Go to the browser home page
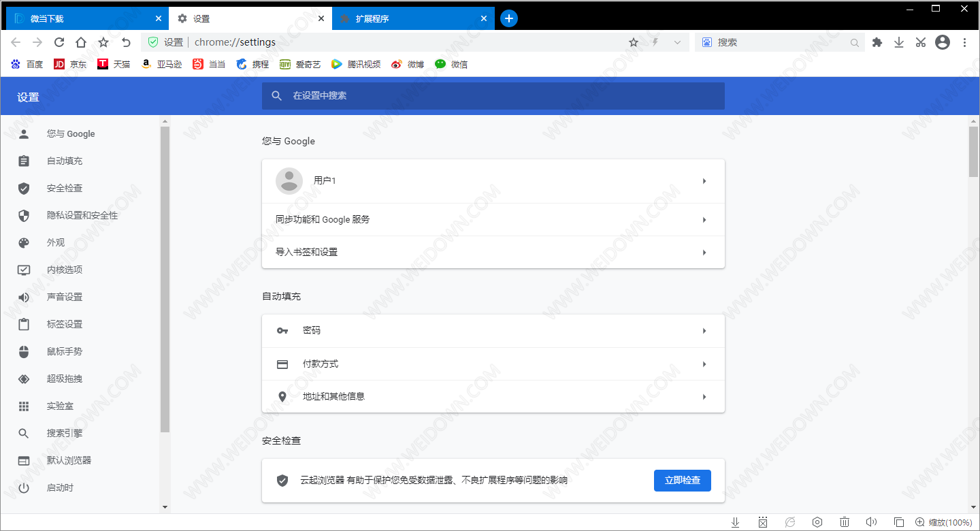The image size is (980, 531). click(81, 42)
